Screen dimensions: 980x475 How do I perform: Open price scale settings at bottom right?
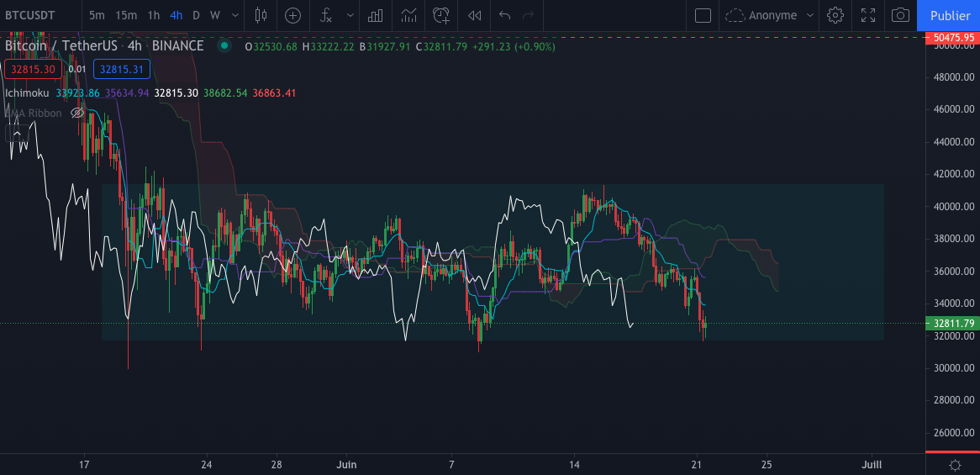point(955,465)
